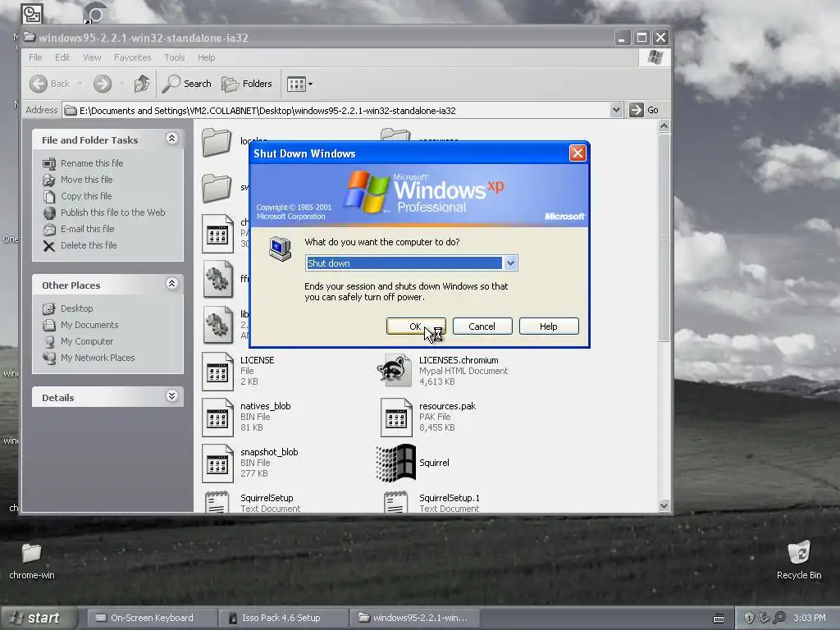Select the SquirrelSetup.1 text document icon
The image size is (840, 630).
(396, 502)
